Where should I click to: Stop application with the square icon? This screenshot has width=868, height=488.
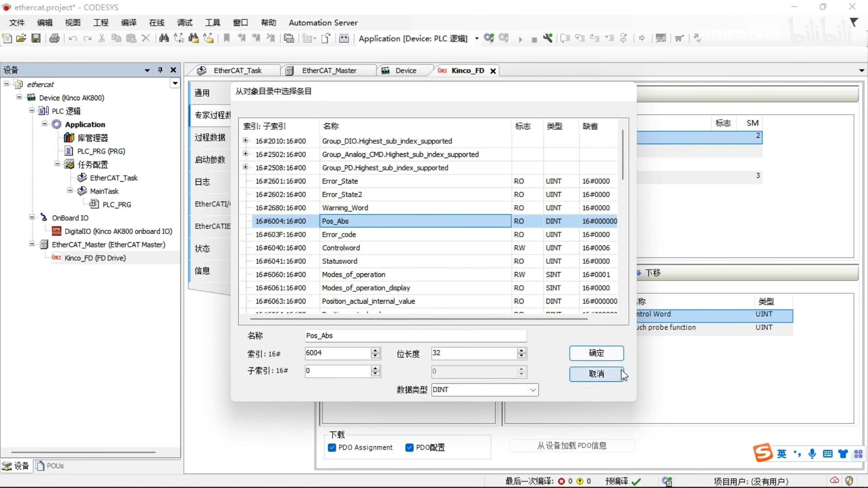point(534,40)
